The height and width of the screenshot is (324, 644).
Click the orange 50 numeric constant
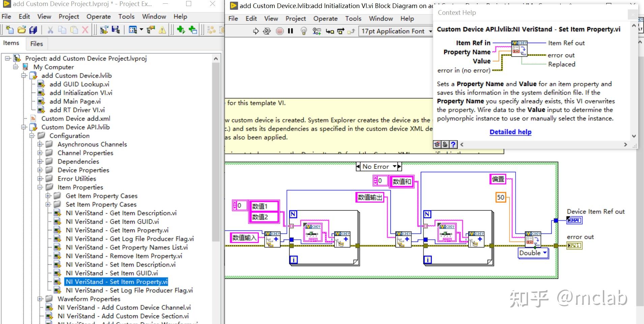pos(500,197)
